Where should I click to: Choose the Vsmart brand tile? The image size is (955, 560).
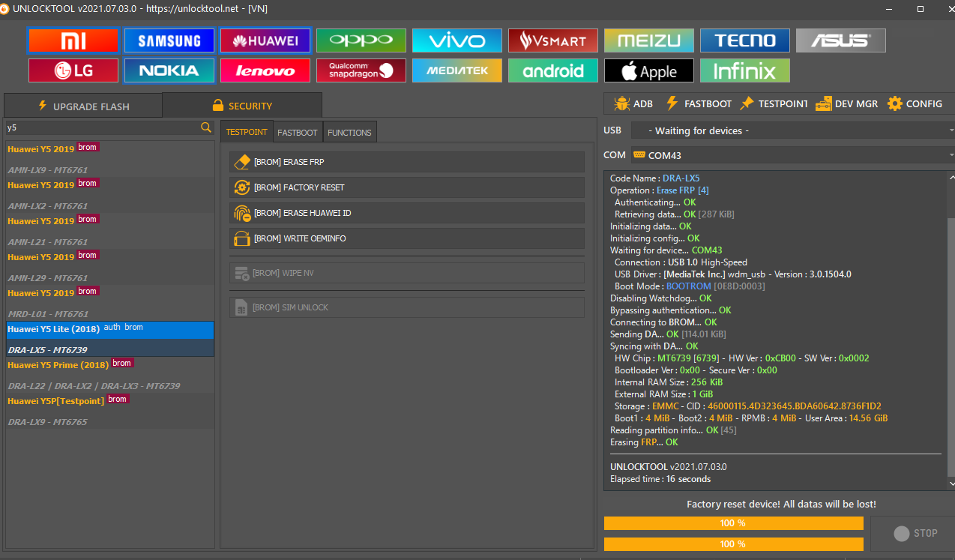click(x=553, y=40)
